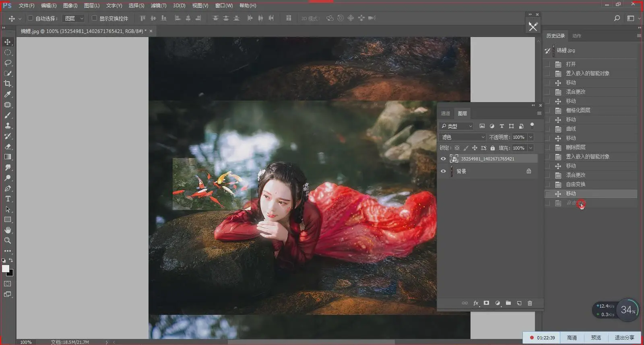Hide the 背景 layer
644x345 pixels.
point(443,171)
